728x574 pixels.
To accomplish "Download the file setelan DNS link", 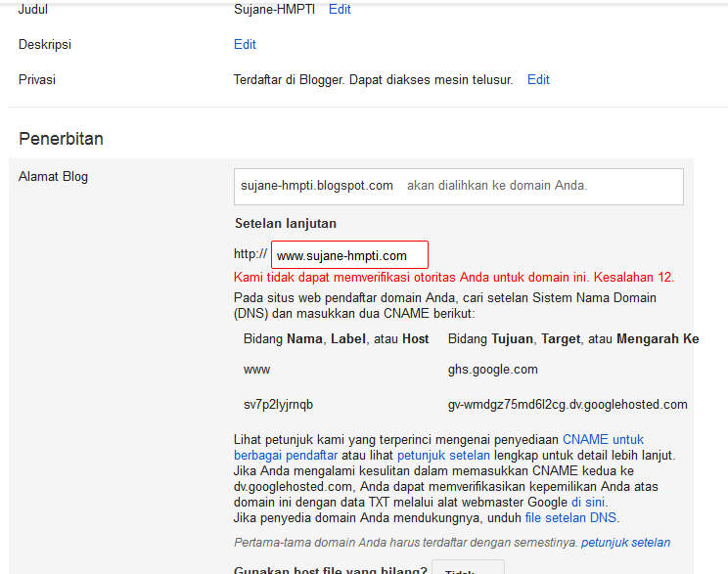I will click(570, 517).
